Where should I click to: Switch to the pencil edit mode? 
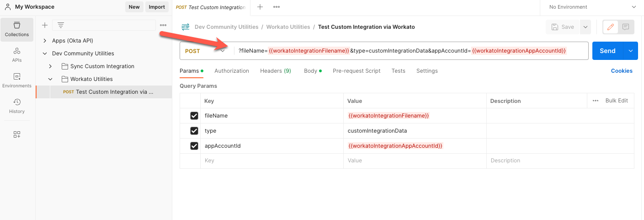tap(610, 27)
